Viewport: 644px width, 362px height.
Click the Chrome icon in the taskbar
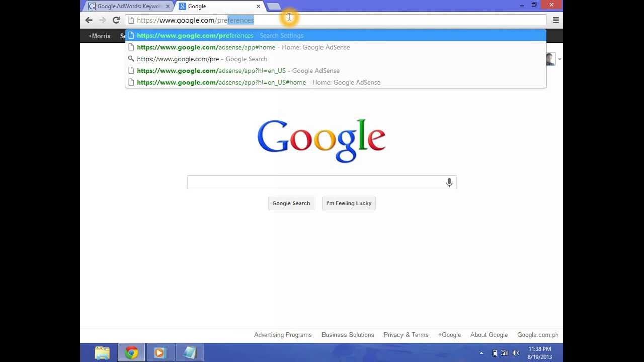click(x=131, y=353)
